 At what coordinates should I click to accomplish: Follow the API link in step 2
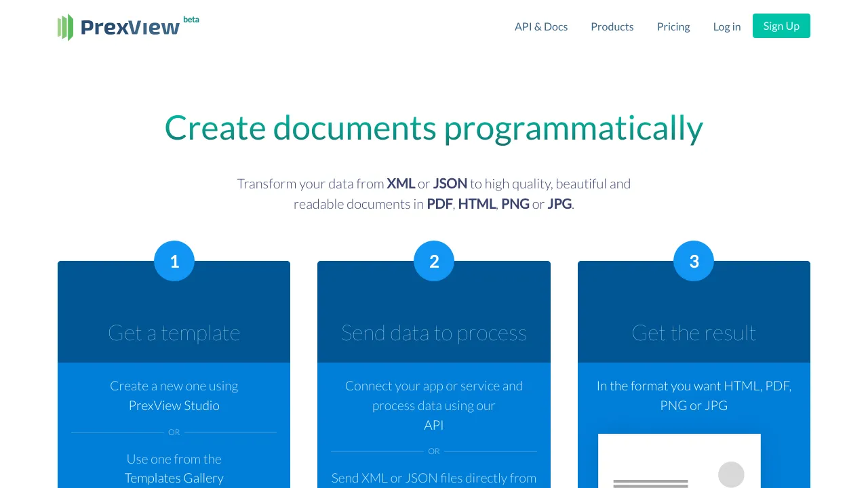[434, 425]
